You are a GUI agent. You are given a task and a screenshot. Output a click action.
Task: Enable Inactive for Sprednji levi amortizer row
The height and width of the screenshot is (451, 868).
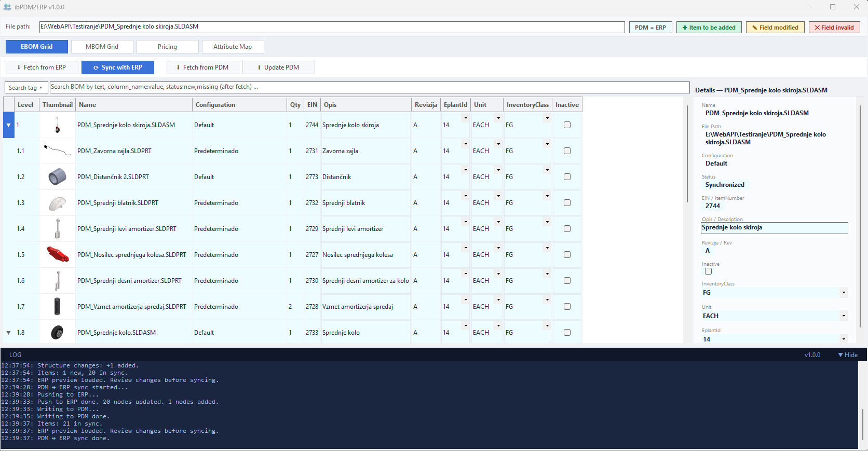point(567,229)
